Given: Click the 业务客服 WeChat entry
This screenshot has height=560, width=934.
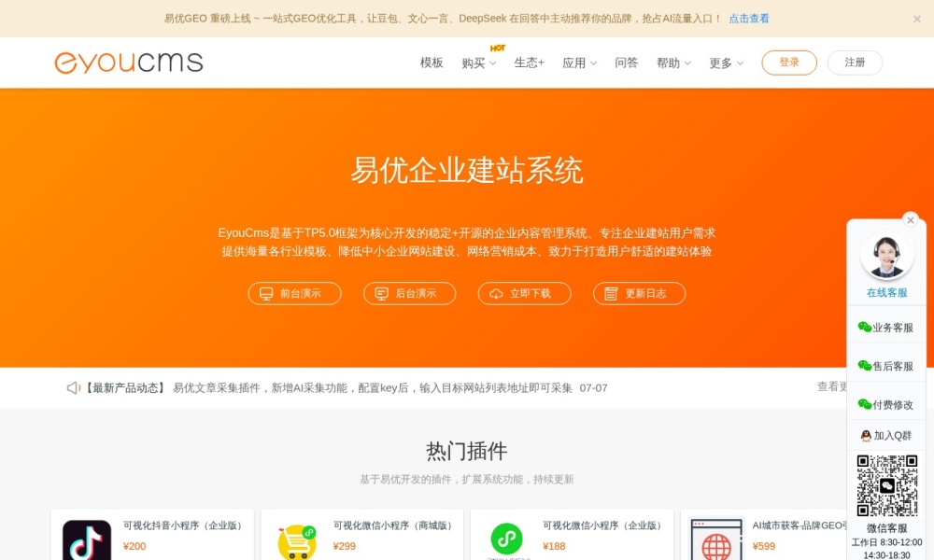Looking at the screenshot, I should click(885, 328).
